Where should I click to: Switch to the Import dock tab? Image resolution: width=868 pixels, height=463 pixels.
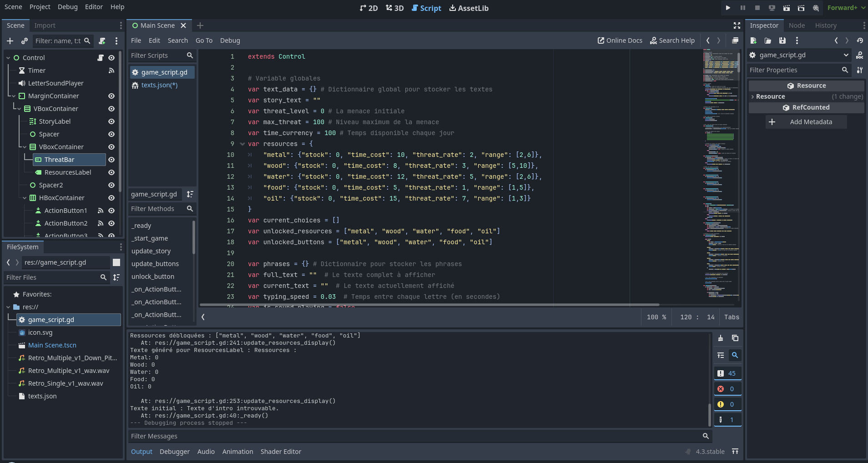(x=45, y=25)
